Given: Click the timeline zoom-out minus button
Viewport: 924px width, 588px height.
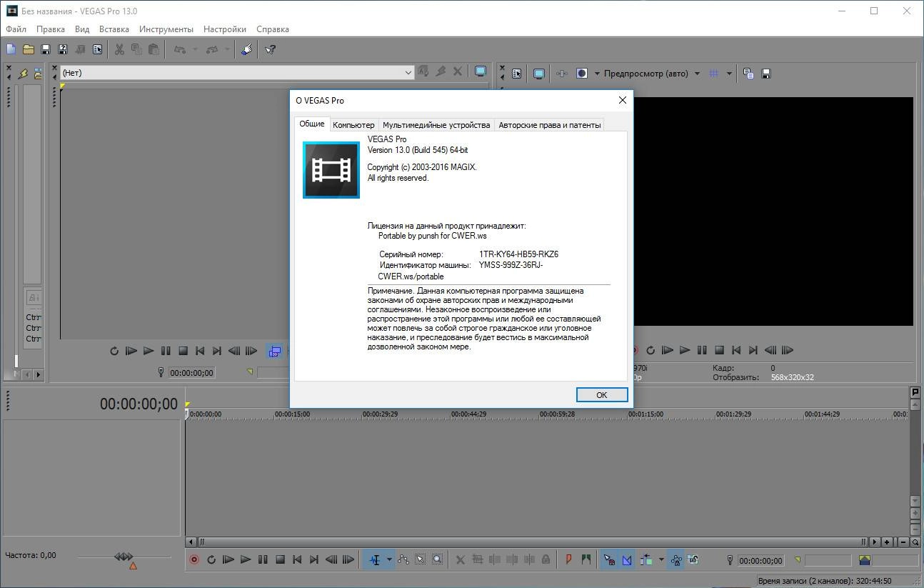Looking at the screenshot, I should (x=904, y=542).
